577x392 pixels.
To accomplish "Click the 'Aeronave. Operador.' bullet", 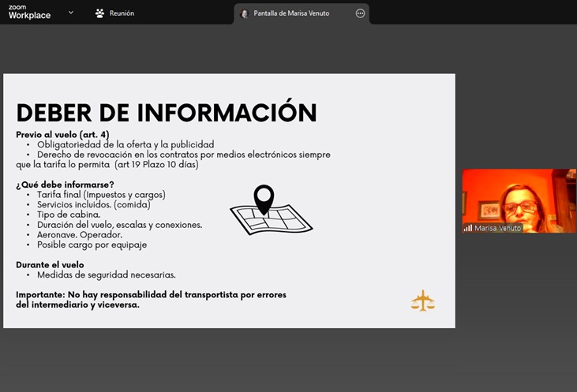I will tap(80, 234).
